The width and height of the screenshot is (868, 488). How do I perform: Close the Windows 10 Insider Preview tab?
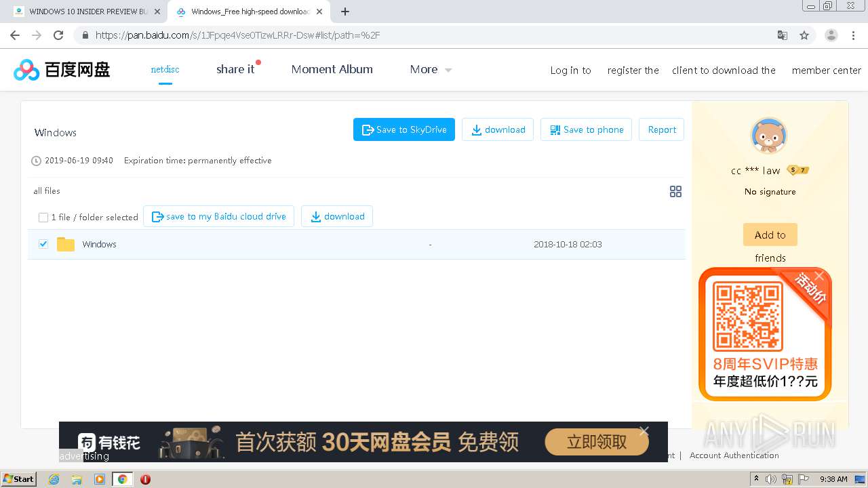point(157,12)
